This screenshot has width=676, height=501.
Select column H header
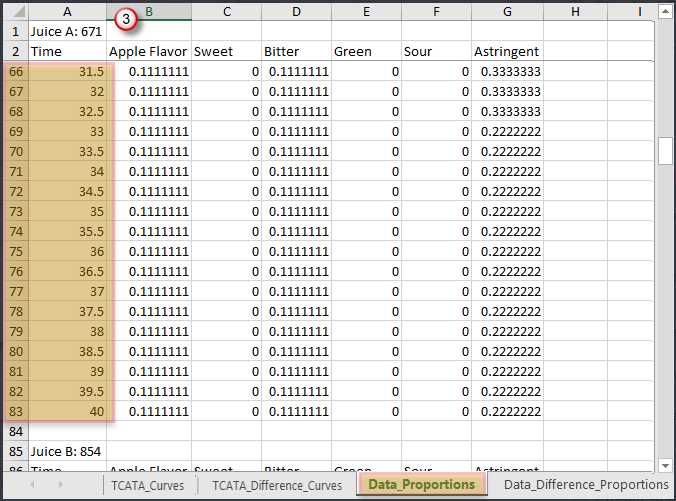click(576, 12)
